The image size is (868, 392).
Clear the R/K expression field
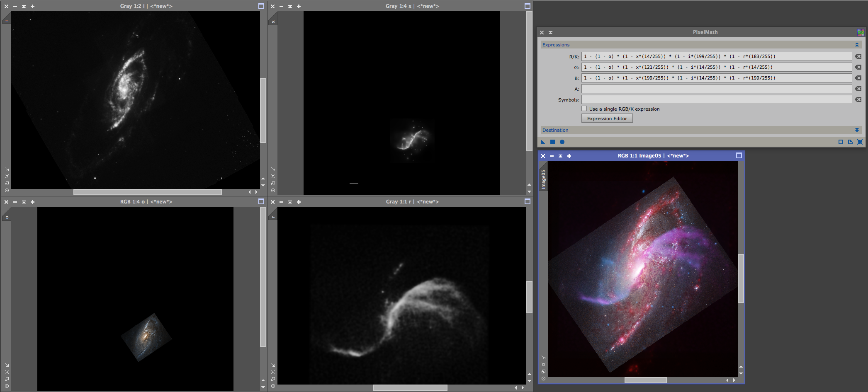click(858, 56)
